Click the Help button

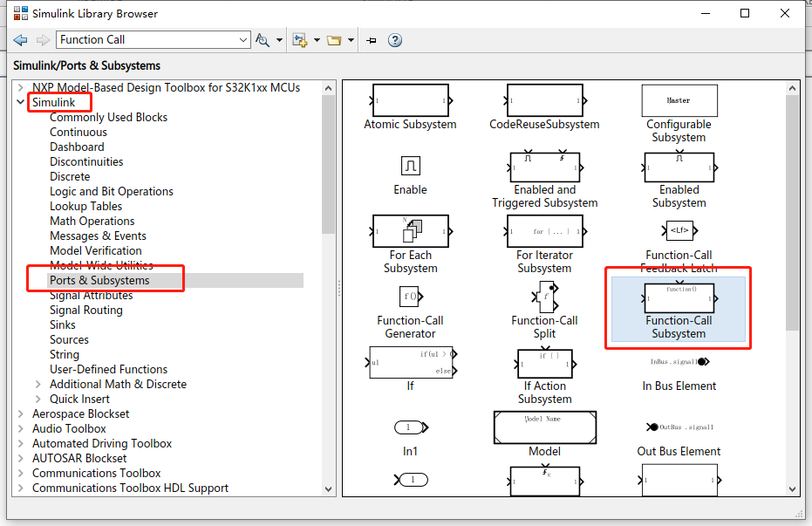(394, 39)
